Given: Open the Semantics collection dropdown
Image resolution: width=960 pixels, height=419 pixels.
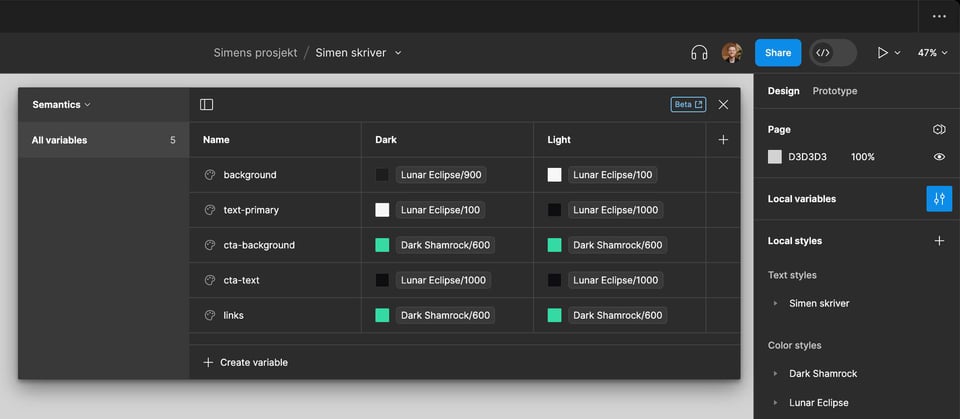Looking at the screenshot, I should pyautogui.click(x=61, y=104).
